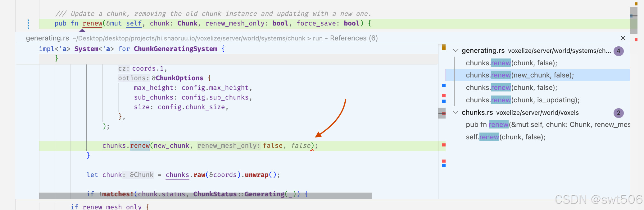Viewport: 644px width, 210px height.
Task: Click the &mut self parameter
Action: click(x=124, y=23)
